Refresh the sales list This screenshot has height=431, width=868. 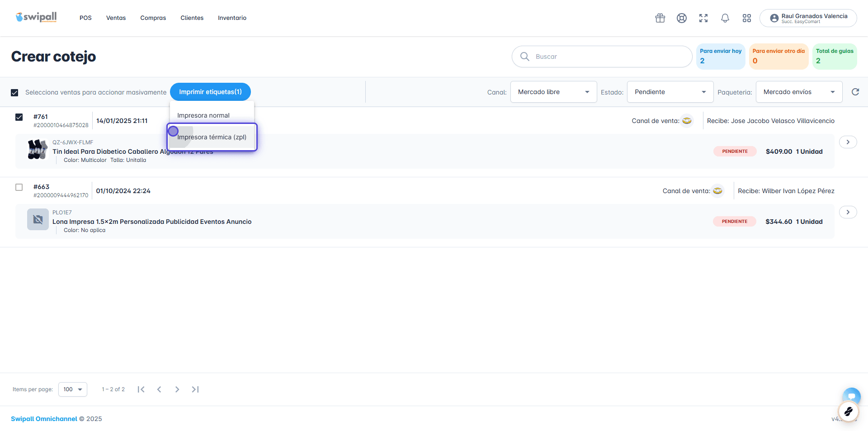coord(855,92)
